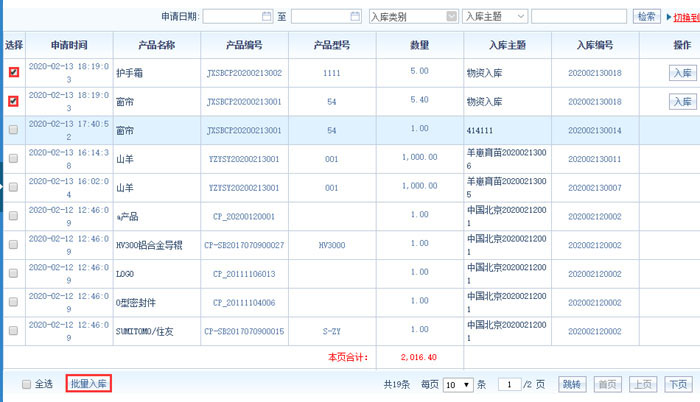Viewport: 700px width, 402px height.
Task: Click the 切换到 link at top right
Action: pos(686,17)
